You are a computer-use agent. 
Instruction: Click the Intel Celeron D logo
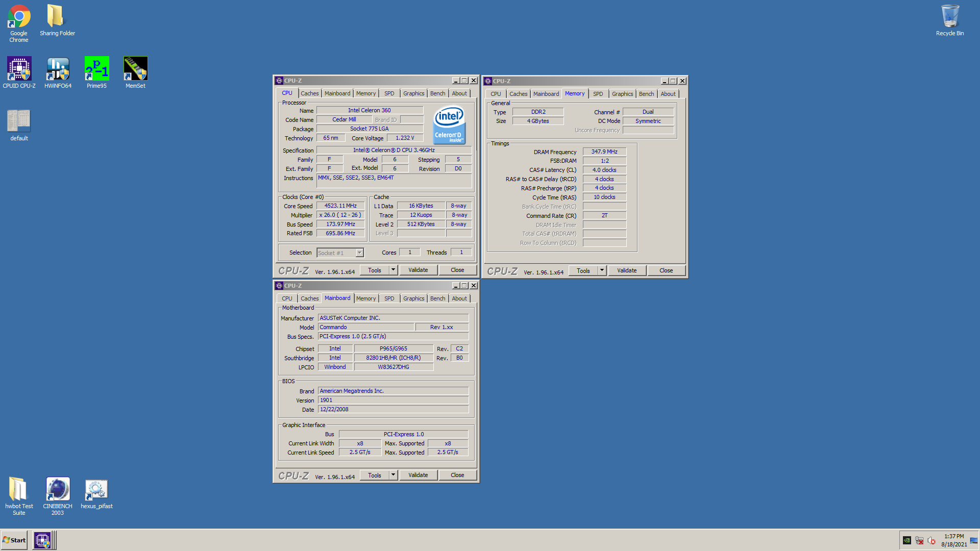(x=449, y=125)
